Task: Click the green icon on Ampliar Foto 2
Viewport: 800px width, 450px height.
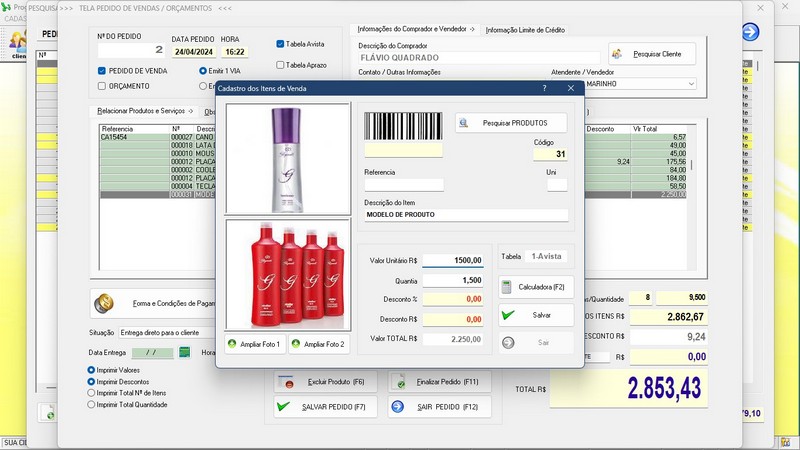Action: click(296, 344)
